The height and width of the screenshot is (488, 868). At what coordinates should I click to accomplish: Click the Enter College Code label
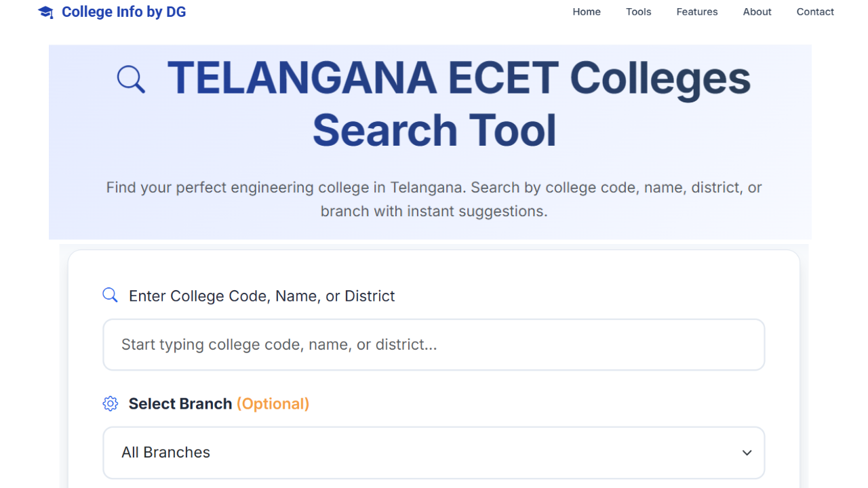[x=262, y=296]
